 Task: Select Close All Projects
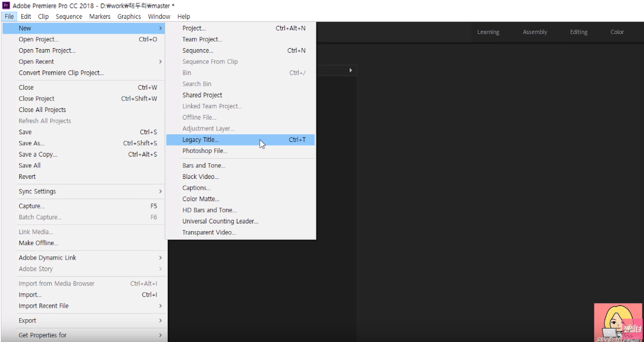tap(83, 110)
